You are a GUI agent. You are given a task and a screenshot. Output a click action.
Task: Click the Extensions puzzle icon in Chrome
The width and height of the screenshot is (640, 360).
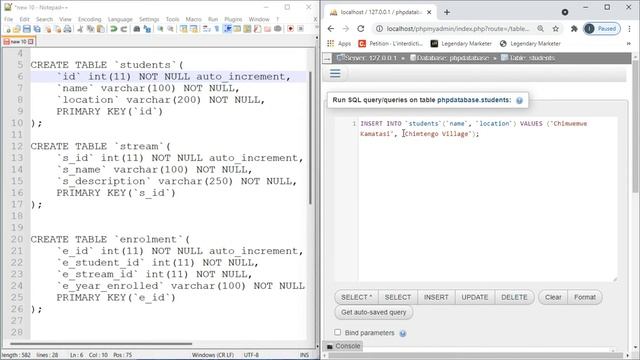[x=574, y=29]
